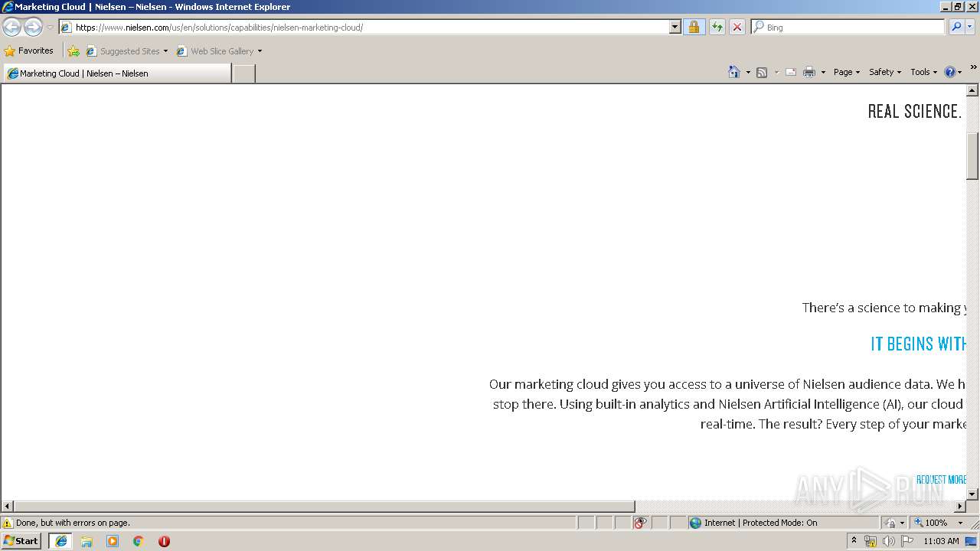Image resolution: width=980 pixels, height=551 pixels.
Task: Click the taskbar clock 11:03 AM
Action: coord(941,541)
